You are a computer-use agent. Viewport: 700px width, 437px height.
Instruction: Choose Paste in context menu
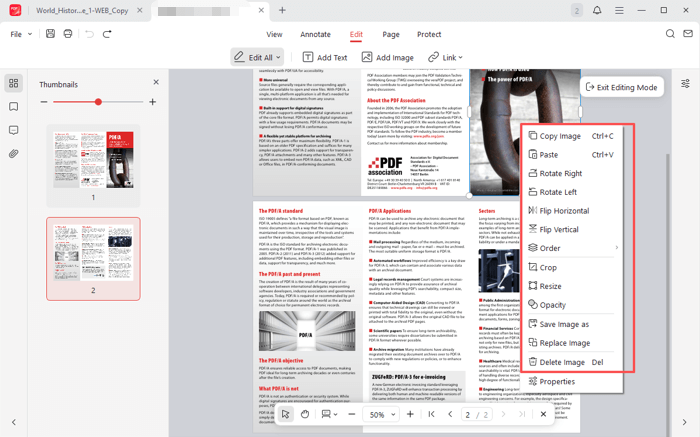coord(572,155)
